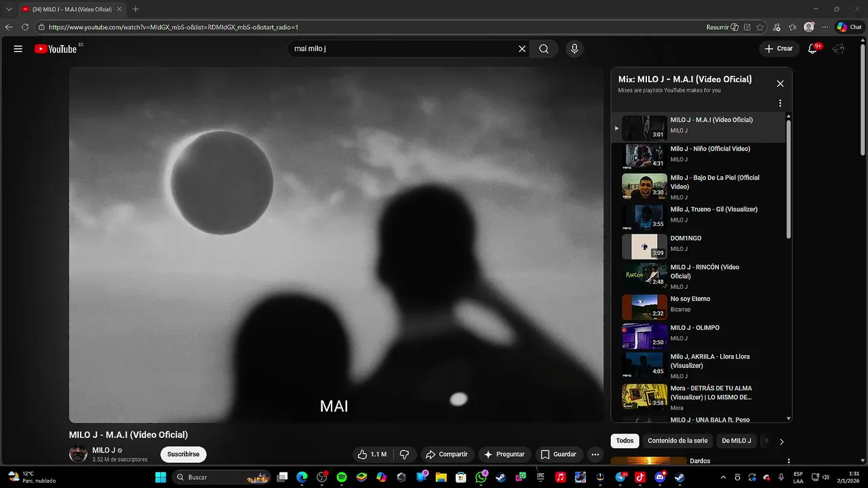This screenshot has width=868, height=488.
Task: Play MILO J - RINCÓN video
Action: pyautogui.click(x=698, y=276)
